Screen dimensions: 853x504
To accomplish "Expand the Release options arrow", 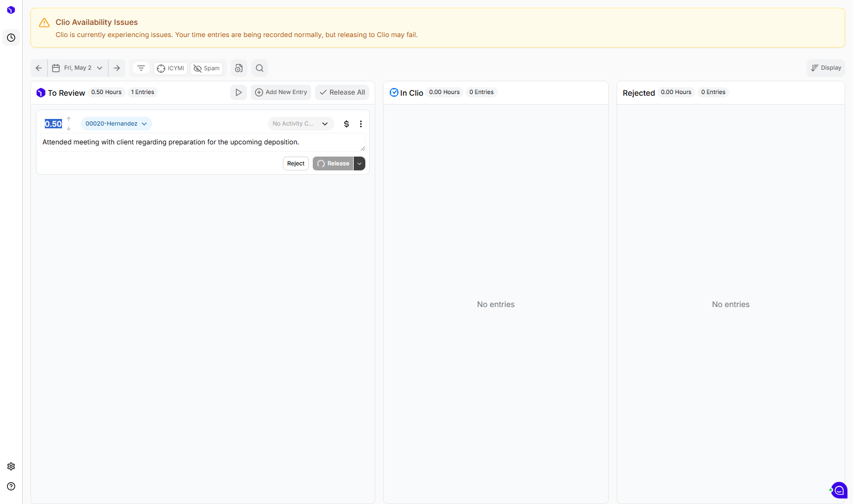I will pos(360,164).
